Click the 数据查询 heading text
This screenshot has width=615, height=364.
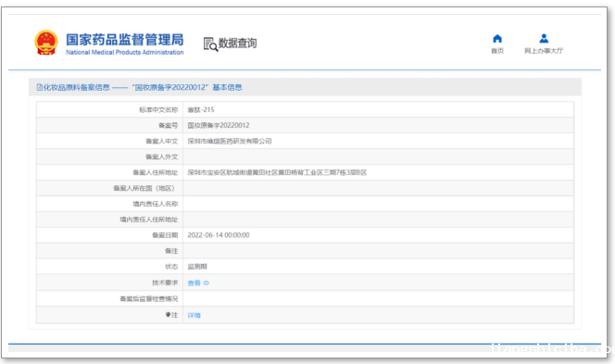pos(237,44)
